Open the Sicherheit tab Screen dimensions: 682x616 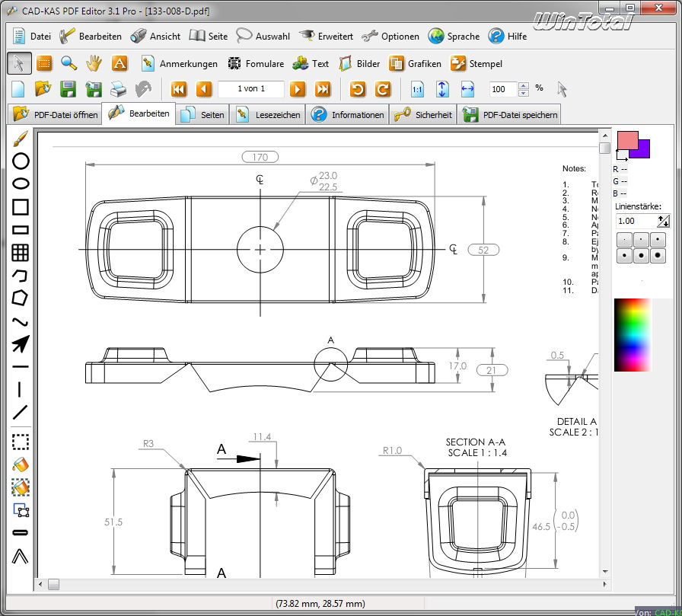click(423, 115)
